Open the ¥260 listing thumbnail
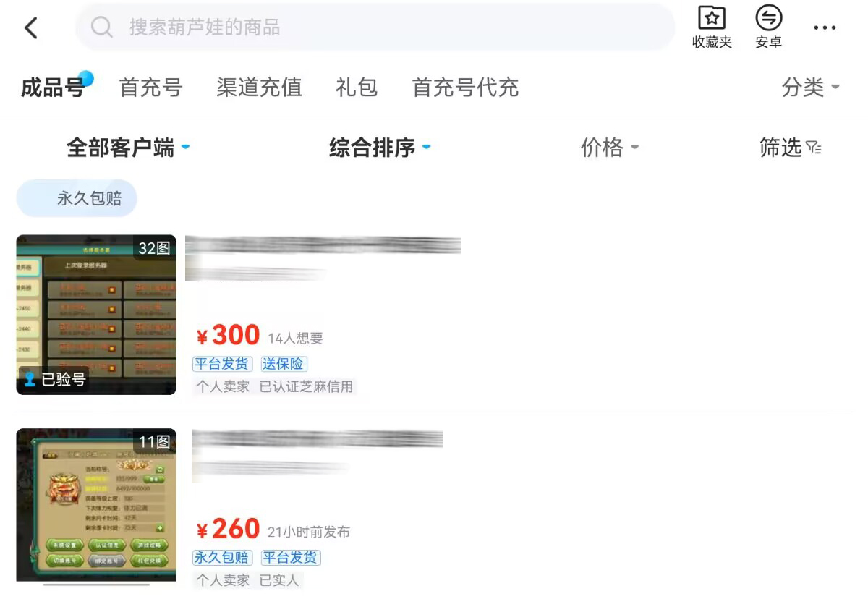This screenshot has height=599, width=868. pyautogui.click(x=96, y=505)
